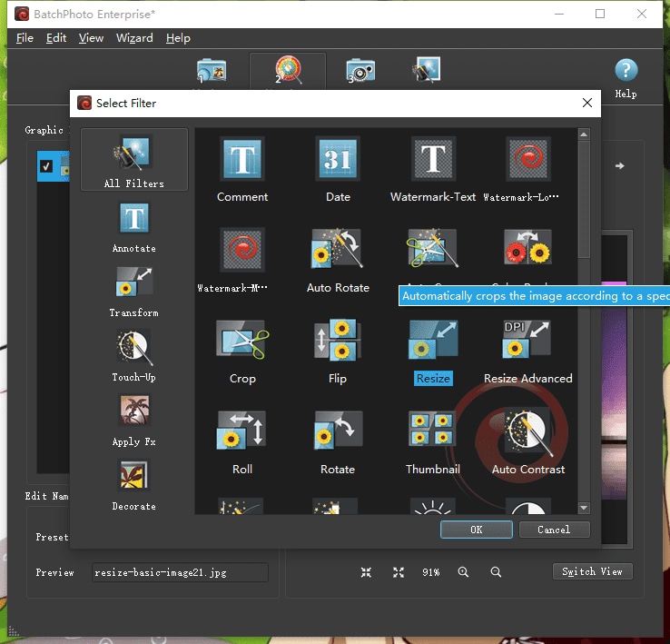Open the Help menu
The width and height of the screenshot is (670, 644).
[x=178, y=38]
